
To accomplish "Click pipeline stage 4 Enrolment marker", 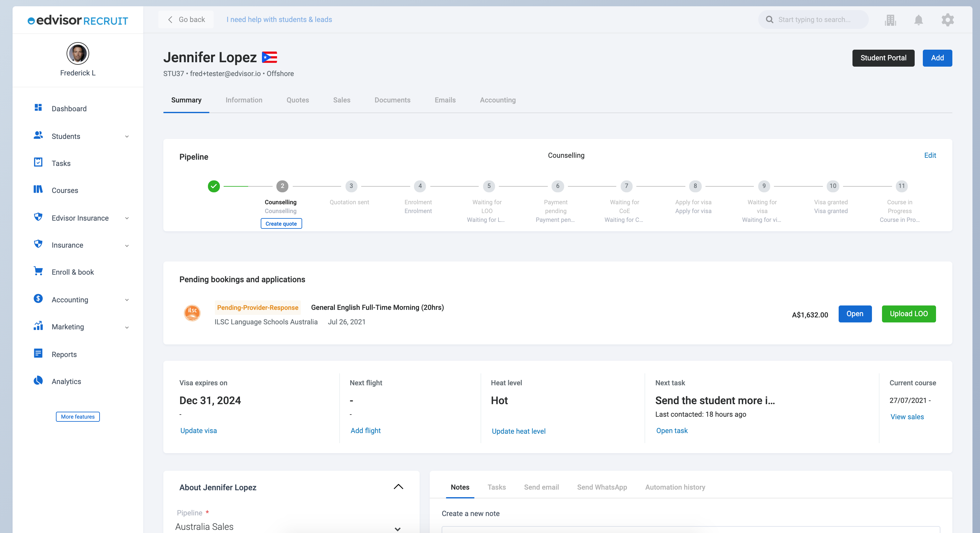I will 420,186.
